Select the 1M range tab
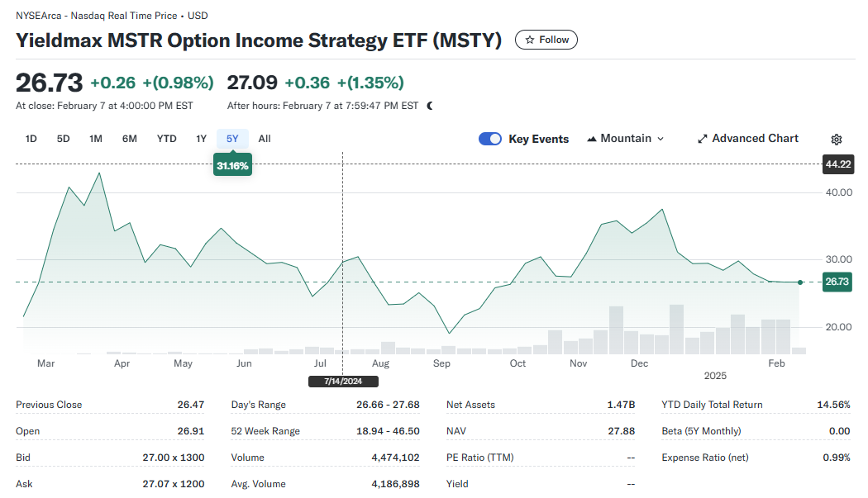This screenshot has width=868, height=498. click(x=96, y=139)
